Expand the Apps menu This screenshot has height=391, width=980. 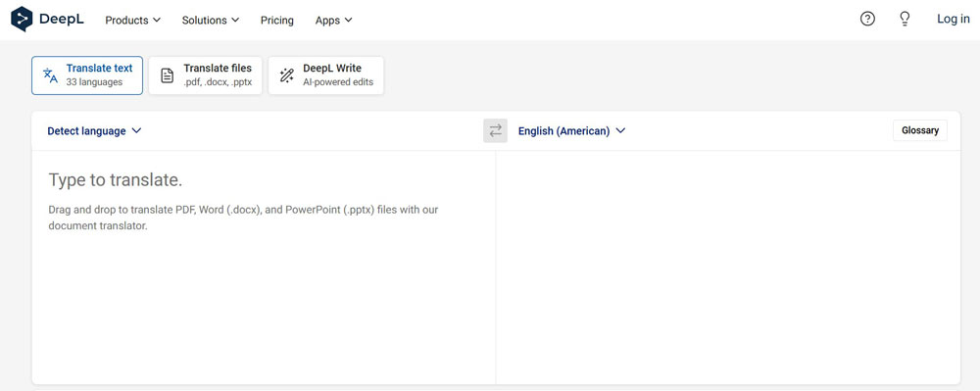pos(334,20)
